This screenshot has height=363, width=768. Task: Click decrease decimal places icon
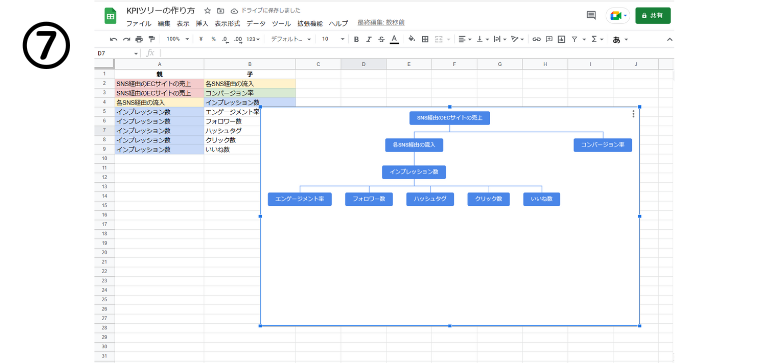tap(225, 39)
